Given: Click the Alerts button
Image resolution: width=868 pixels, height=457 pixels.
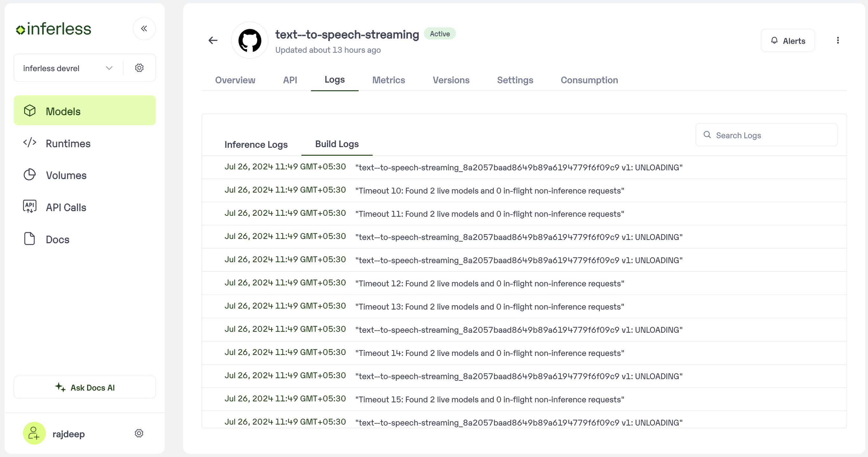Looking at the screenshot, I should tap(788, 40).
